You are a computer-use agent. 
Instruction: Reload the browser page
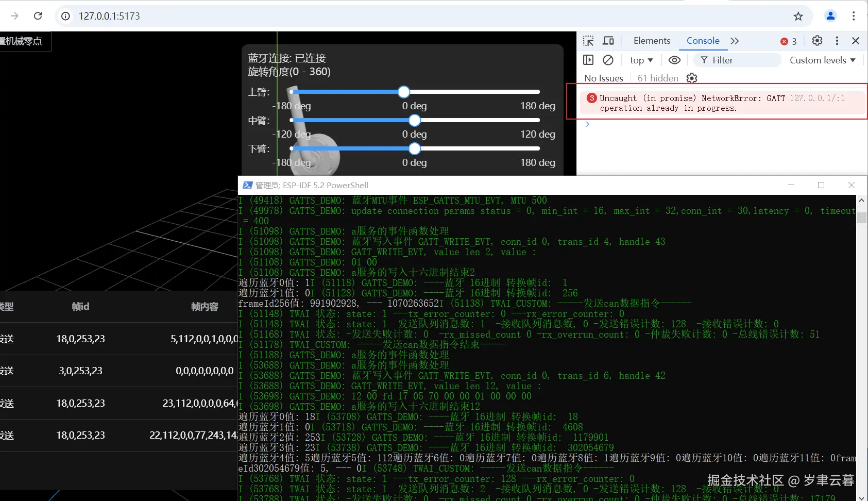38,16
